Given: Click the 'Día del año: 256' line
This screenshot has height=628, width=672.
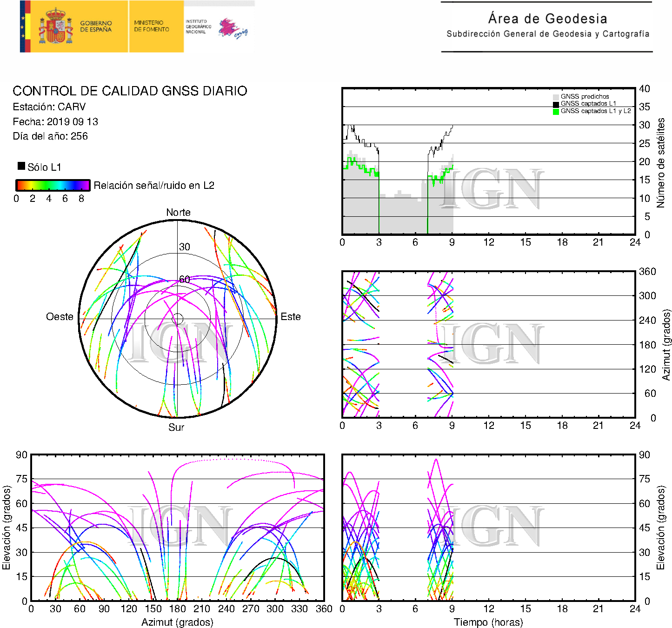Looking at the screenshot, I should (50, 136).
